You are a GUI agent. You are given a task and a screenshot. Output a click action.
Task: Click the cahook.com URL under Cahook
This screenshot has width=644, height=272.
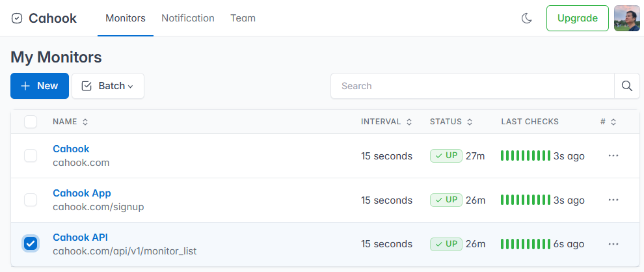click(x=81, y=163)
